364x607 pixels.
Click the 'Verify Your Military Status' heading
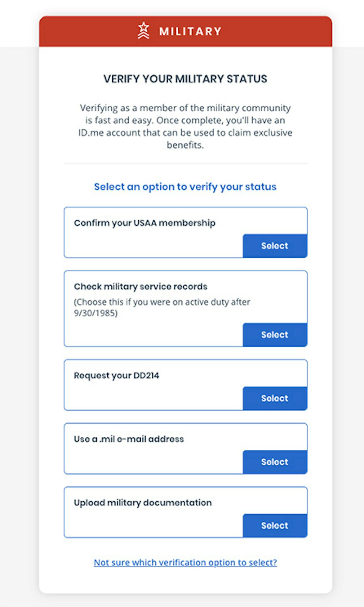[x=185, y=79]
